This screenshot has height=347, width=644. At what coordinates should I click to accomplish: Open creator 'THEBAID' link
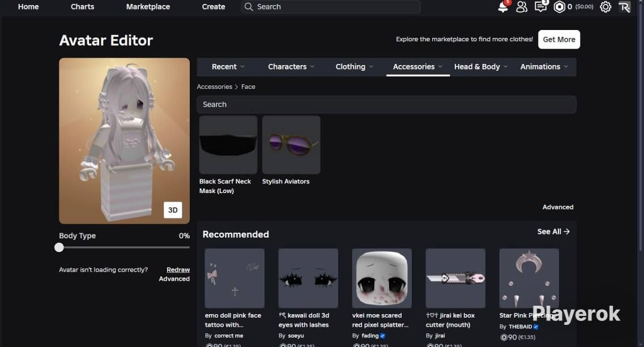(x=521, y=327)
